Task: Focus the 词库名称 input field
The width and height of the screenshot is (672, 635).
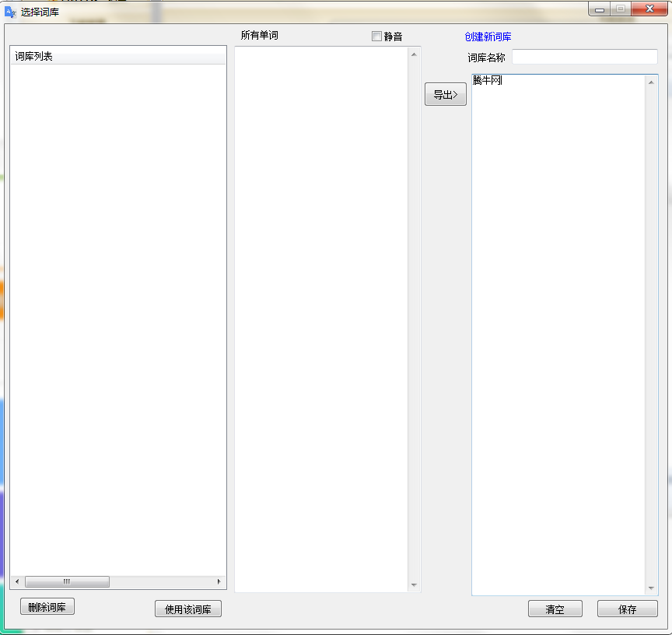Action: 585,57
